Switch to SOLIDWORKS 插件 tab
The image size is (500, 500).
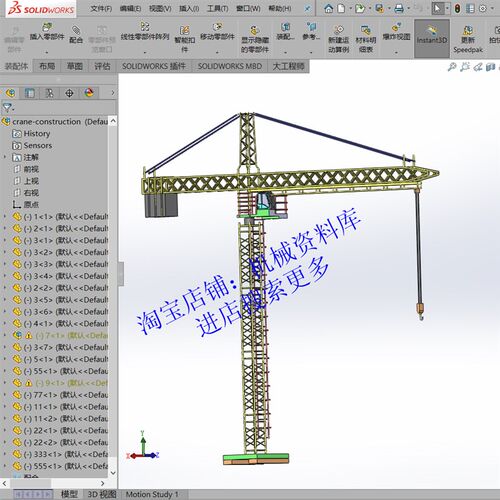pos(154,66)
